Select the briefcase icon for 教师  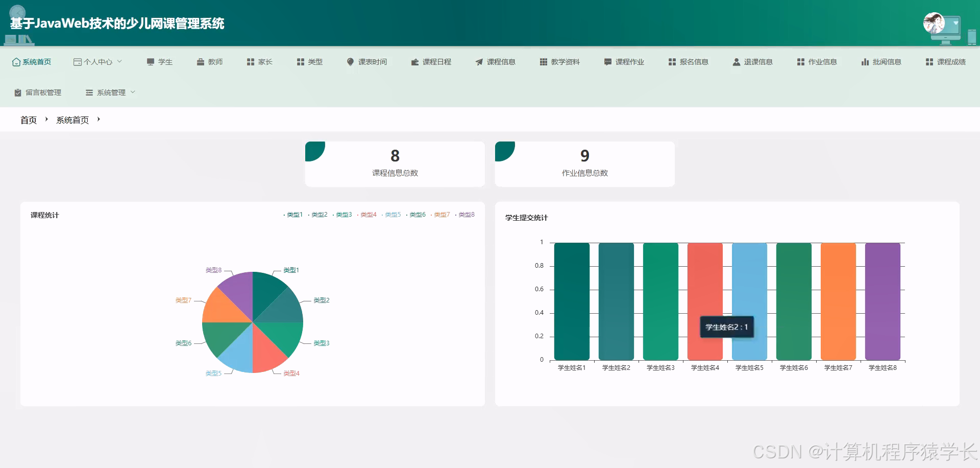(x=201, y=62)
